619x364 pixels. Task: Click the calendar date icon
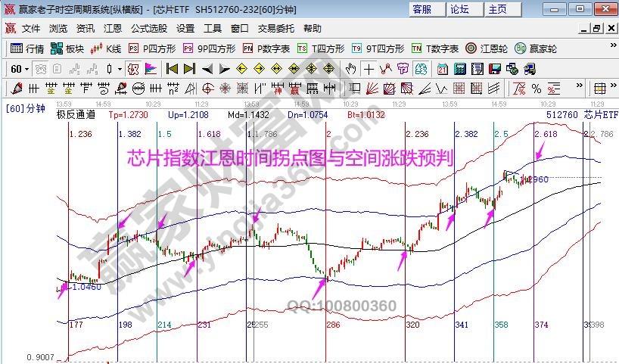coord(442,69)
